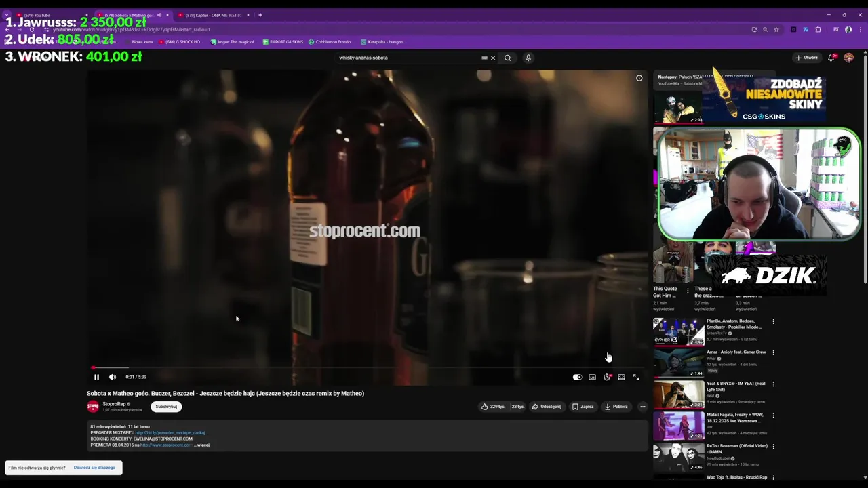
Task: Open the player settings gear
Action: [607, 377]
